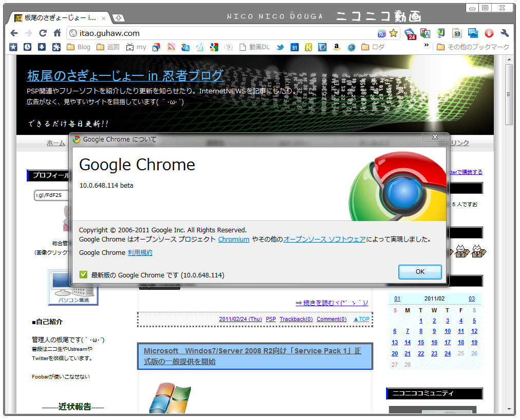The image size is (520, 420).
Task: Open the 2011/02/24 (Thu) date link
Action: (240, 319)
